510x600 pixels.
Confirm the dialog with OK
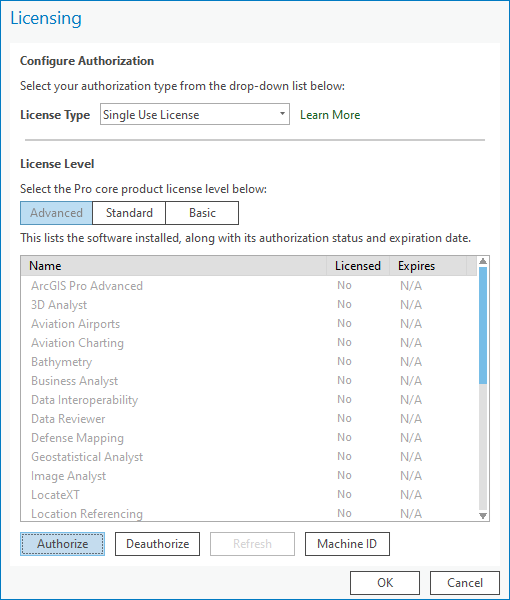385,583
